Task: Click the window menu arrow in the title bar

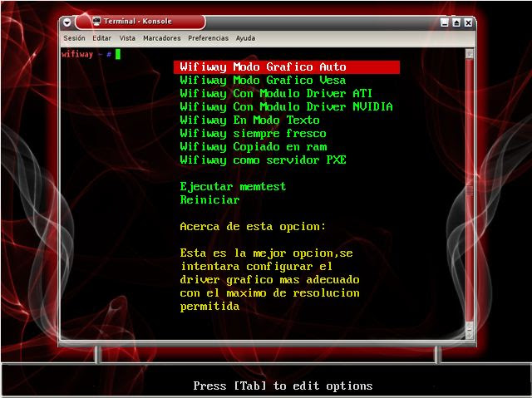Action: (67, 22)
